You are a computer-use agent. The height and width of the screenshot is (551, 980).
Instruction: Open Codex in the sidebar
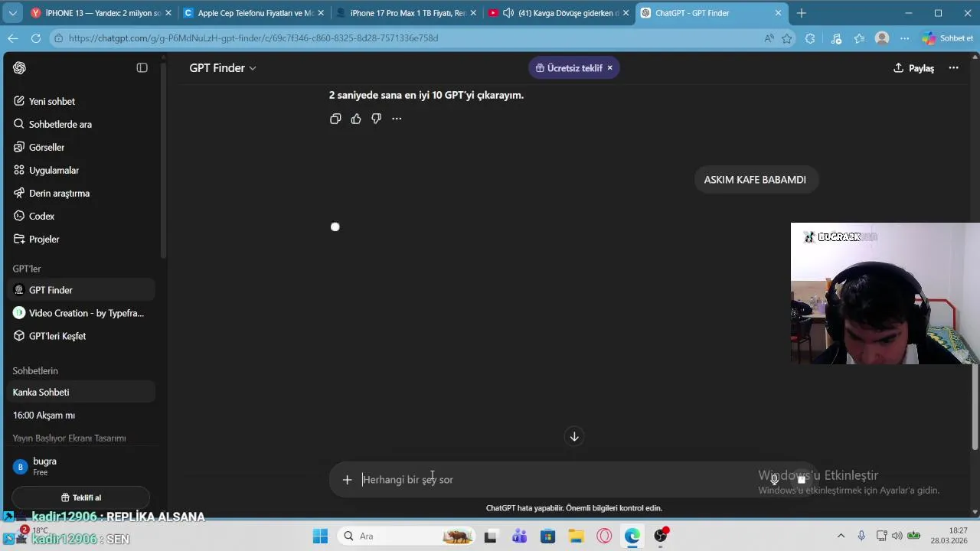click(80, 216)
